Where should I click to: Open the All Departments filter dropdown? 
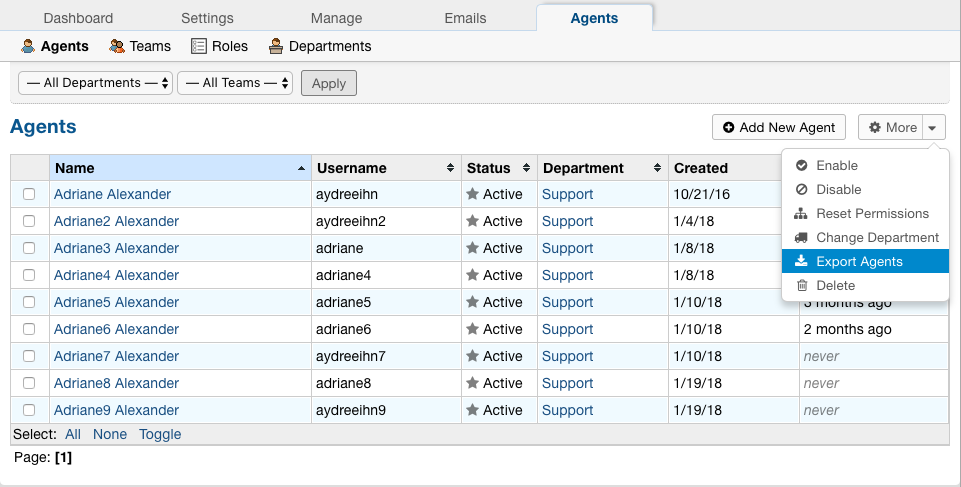[96, 83]
